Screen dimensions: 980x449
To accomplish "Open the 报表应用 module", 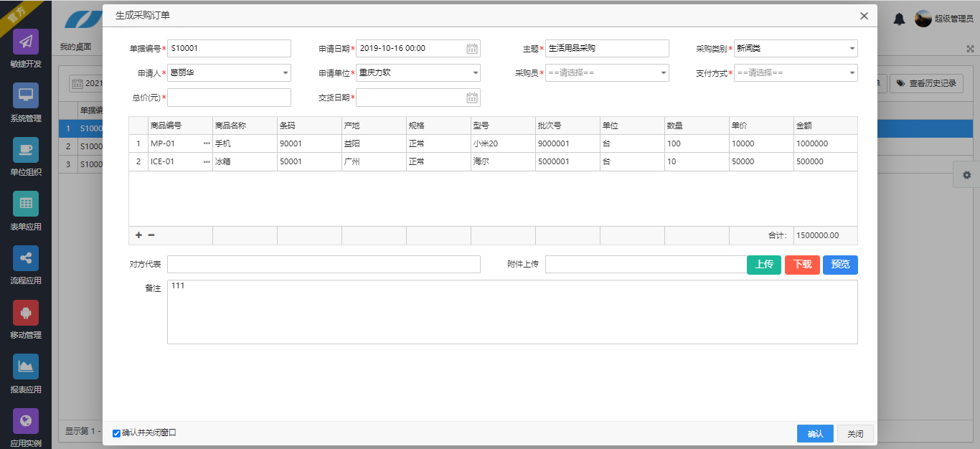I will point(25,366).
